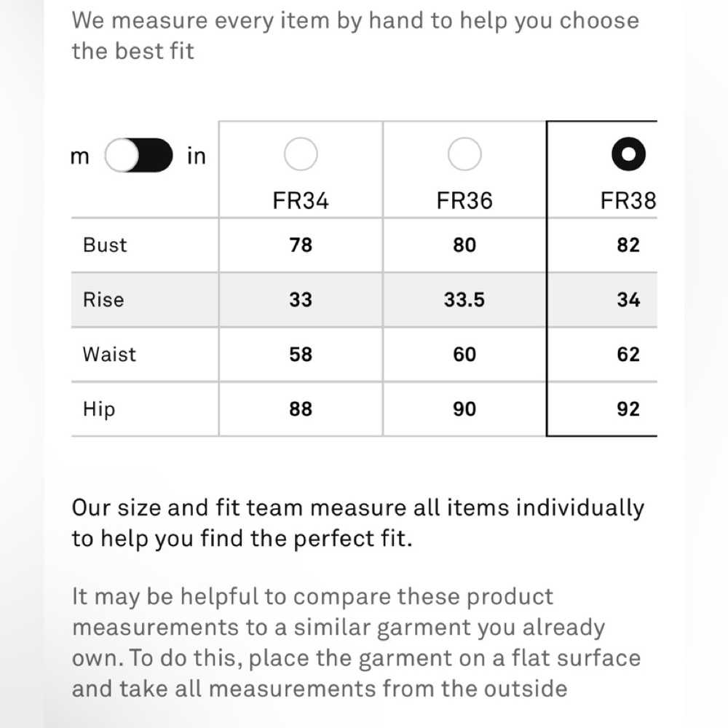
Task: Click the FR36 hip value 90
Action: point(464,409)
